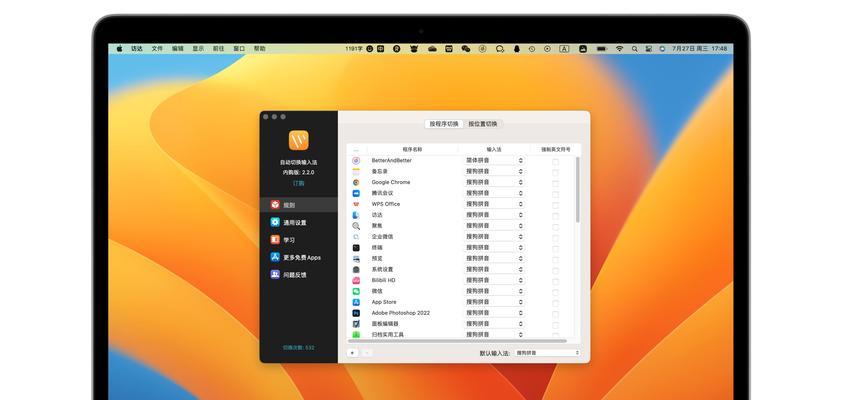Open input method dropdown for Adobe Photoshop 2022
Image resolution: width=843 pixels, height=400 pixels.
click(x=494, y=313)
